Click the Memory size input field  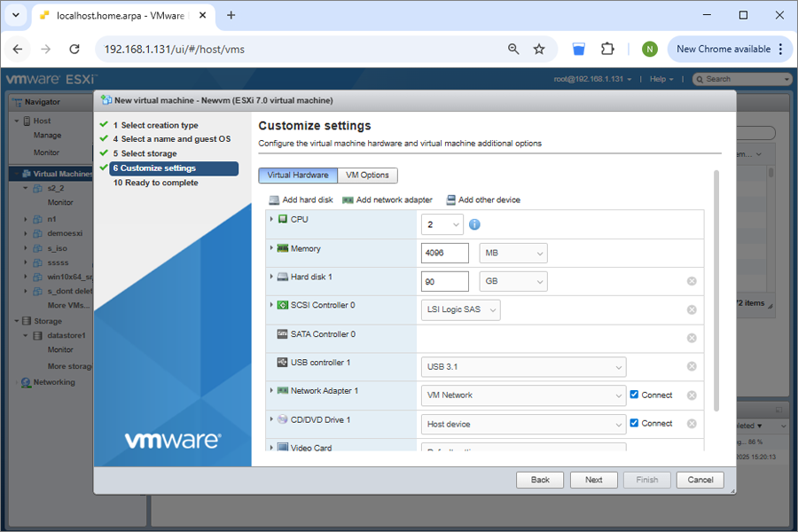[x=445, y=253]
